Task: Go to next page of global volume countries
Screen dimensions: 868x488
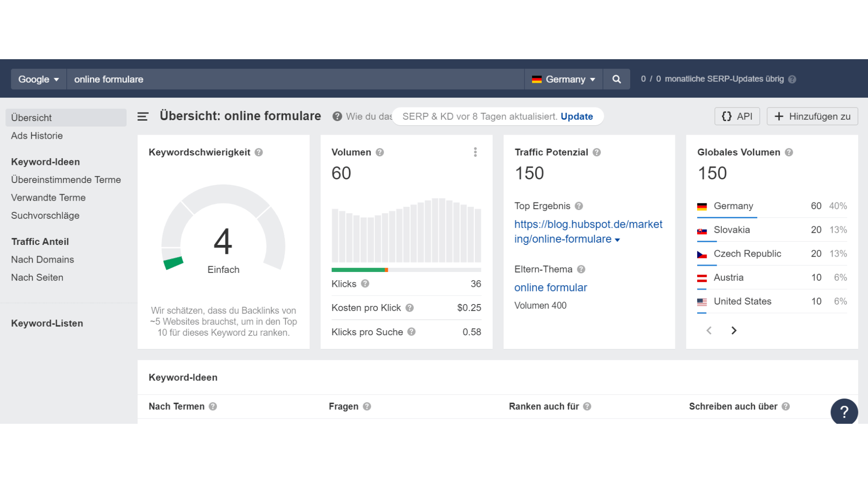Action: point(734,330)
